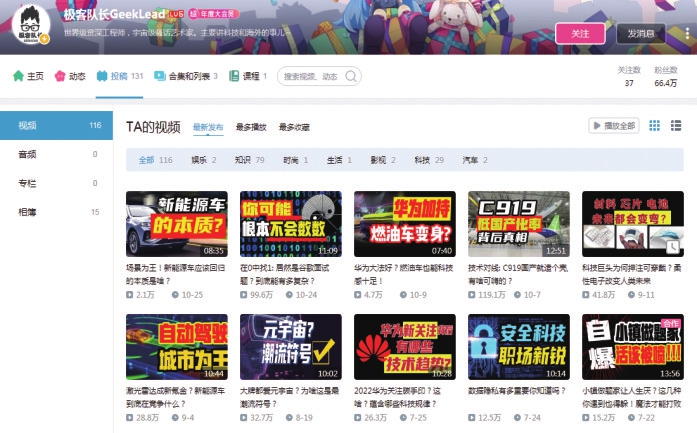Viewport: 697px width, 433px height.
Task: Filter by category 科技 29
Action: [x=429, y=160]
